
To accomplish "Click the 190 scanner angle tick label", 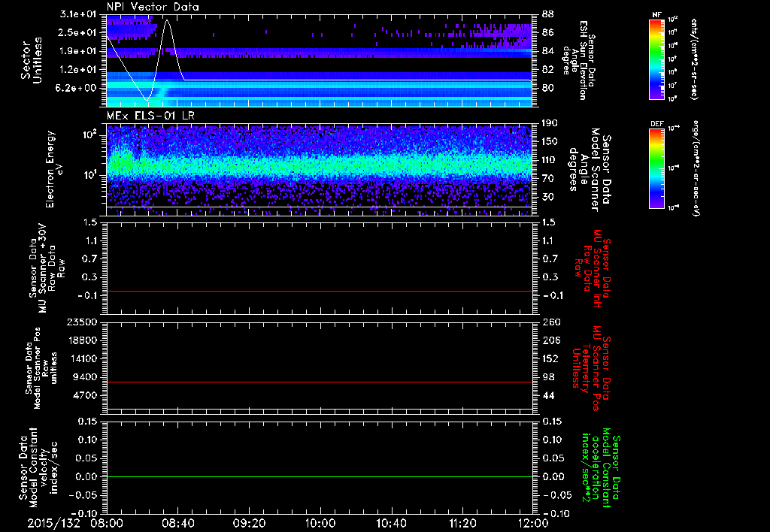I will click(x=550, y=123).
